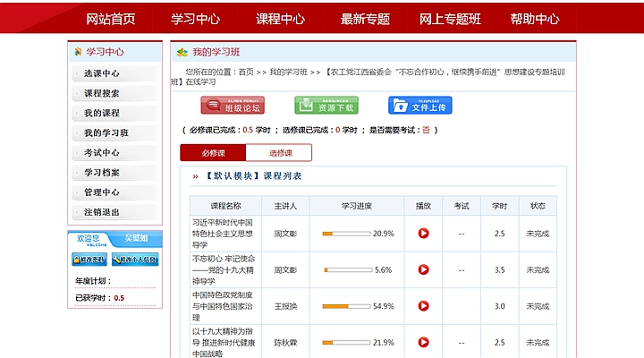The height and width of the screenshot is (358, 644).
Task: Play the 不忘初心 牢记使命 course
Action: [423, 269]
